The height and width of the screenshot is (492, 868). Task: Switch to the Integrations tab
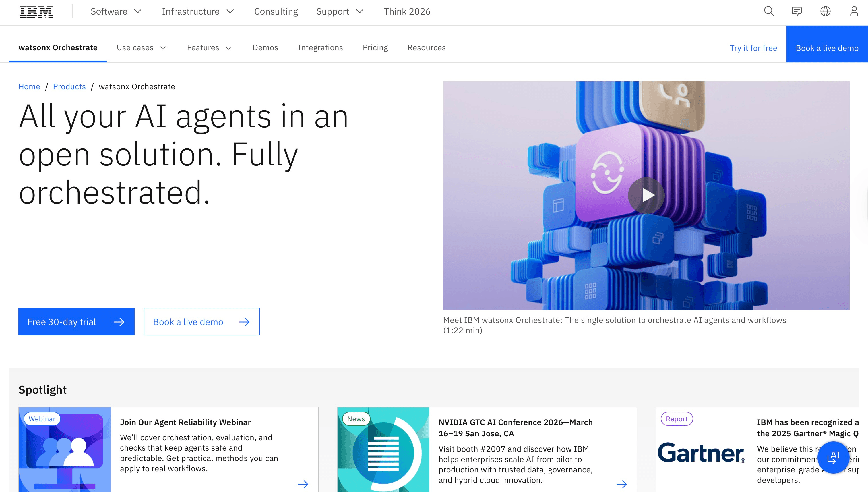tap(320, 48)
